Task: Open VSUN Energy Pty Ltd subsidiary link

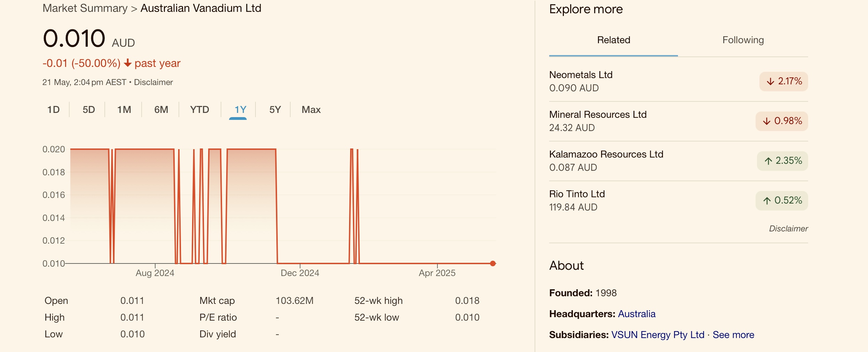Action: [x=658, y=335]
